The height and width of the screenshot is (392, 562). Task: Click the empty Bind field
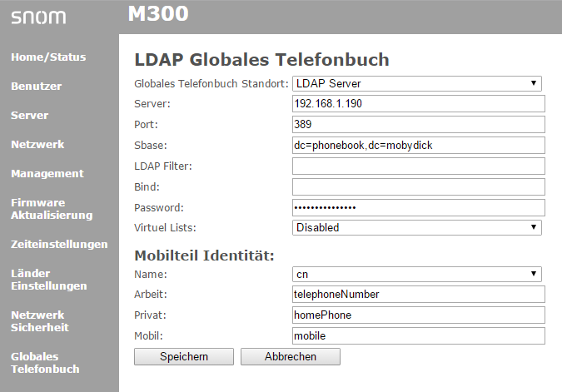coord(419,186)
